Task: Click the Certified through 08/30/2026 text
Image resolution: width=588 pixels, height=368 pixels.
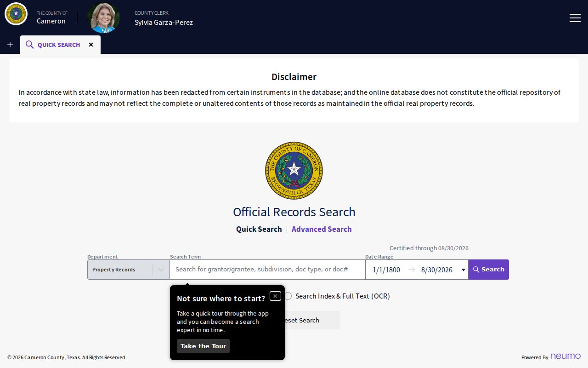Action: (x=429, y=248)
